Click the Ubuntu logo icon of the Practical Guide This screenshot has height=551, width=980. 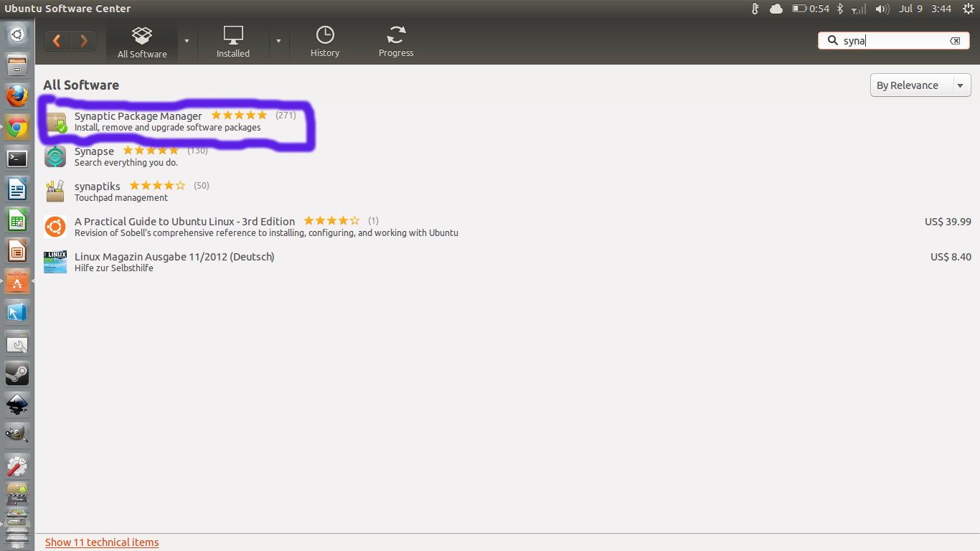coord(55,227)
